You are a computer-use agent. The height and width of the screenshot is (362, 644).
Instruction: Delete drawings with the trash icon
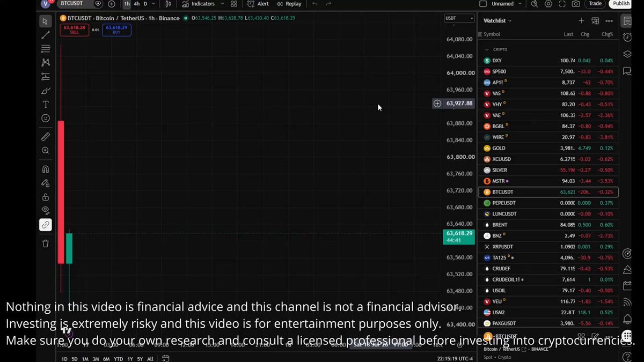46,243
